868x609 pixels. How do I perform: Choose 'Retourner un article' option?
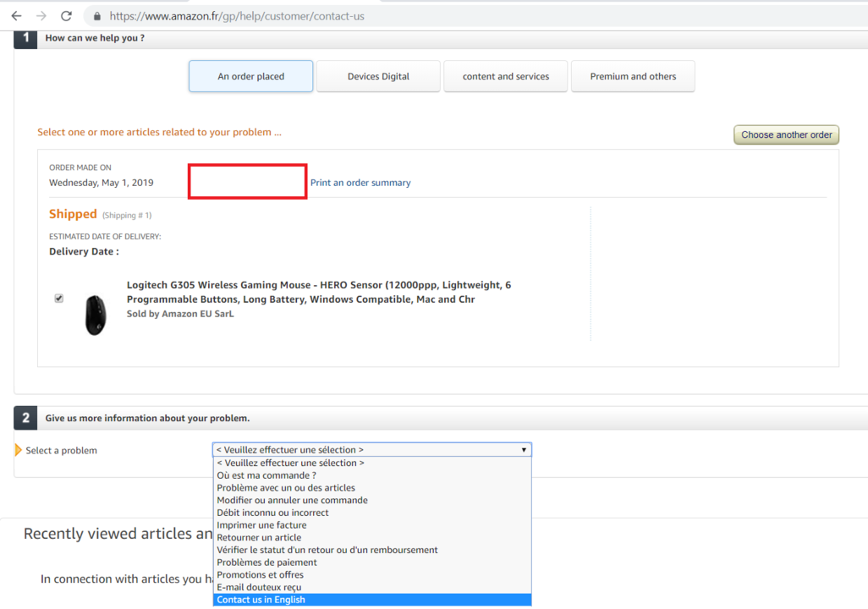pos(372,538)
